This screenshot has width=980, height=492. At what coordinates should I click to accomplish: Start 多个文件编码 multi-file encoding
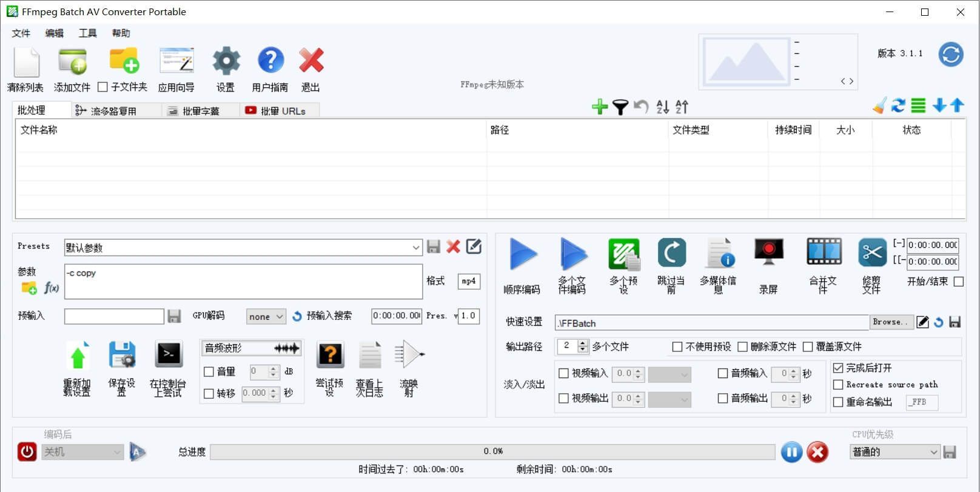coord(572,254)
